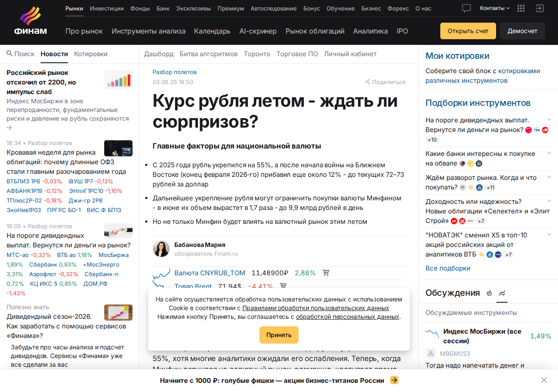Open the Разбор полетов link above the headline
This screenshot has height=392, width=558.
pos(174,72)
